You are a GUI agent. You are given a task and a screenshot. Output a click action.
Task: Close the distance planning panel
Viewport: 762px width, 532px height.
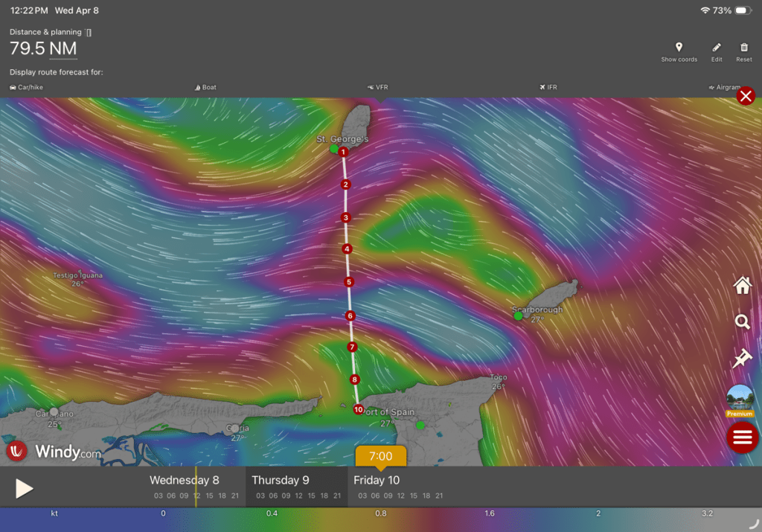(746, 96)
